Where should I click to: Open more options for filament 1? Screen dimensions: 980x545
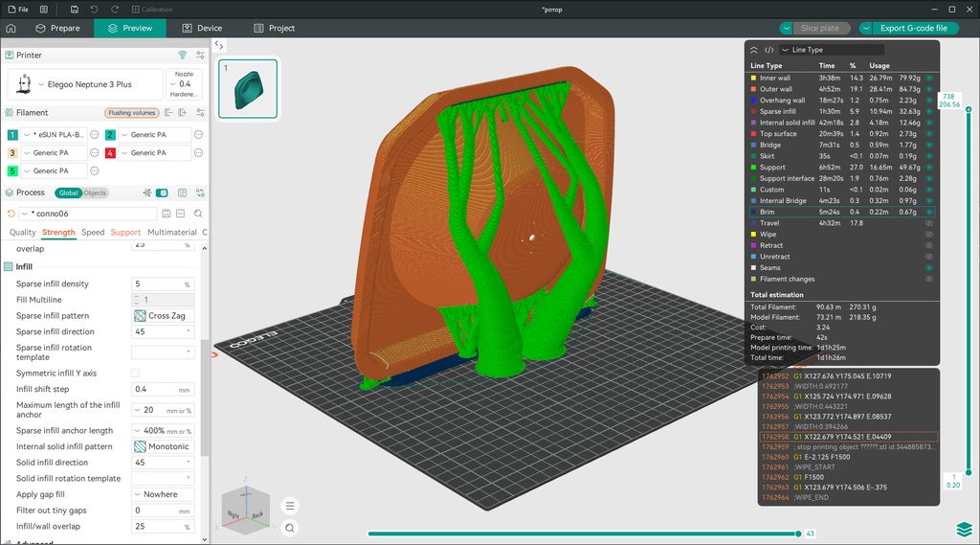click(x=95, y=134)
